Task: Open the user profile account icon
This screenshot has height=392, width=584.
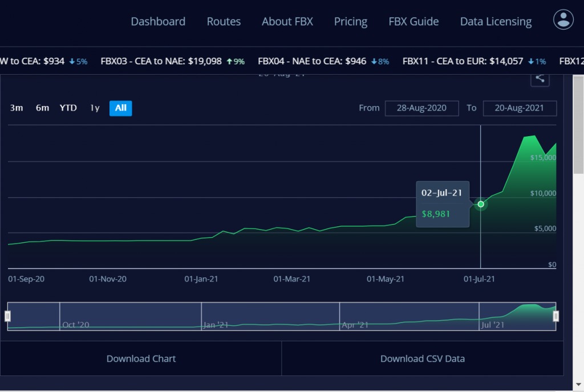Action: coord(563,19)
